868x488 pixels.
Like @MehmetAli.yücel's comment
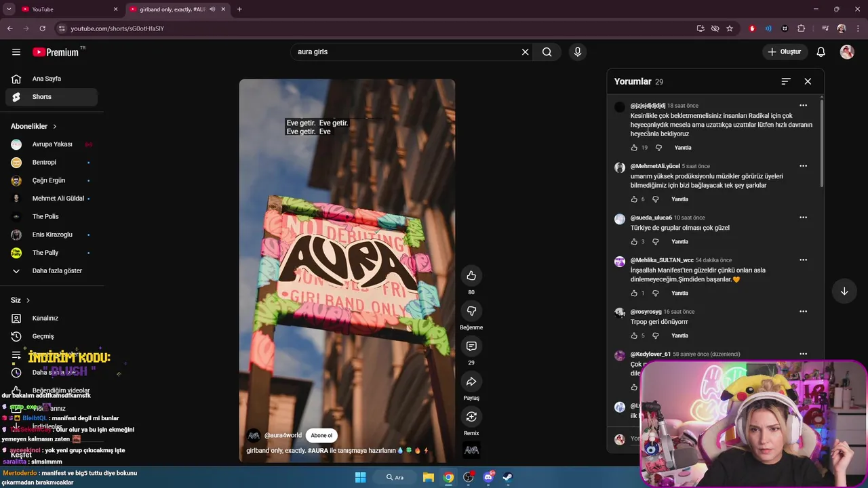[x=634, y=199]
